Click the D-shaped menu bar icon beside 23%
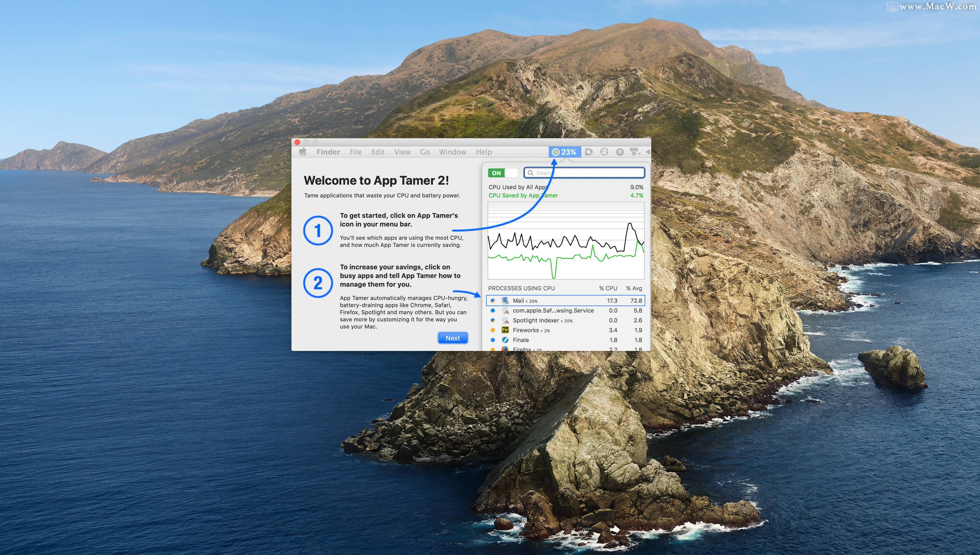The height and width of the screenshot is (555, 980). coord(589,152)
